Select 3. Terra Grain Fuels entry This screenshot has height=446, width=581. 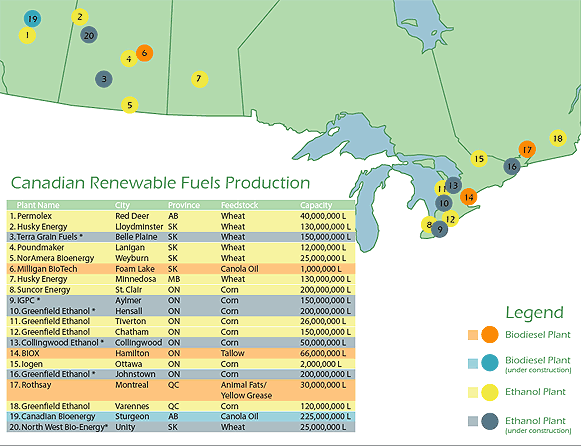[x=46, y=237]
